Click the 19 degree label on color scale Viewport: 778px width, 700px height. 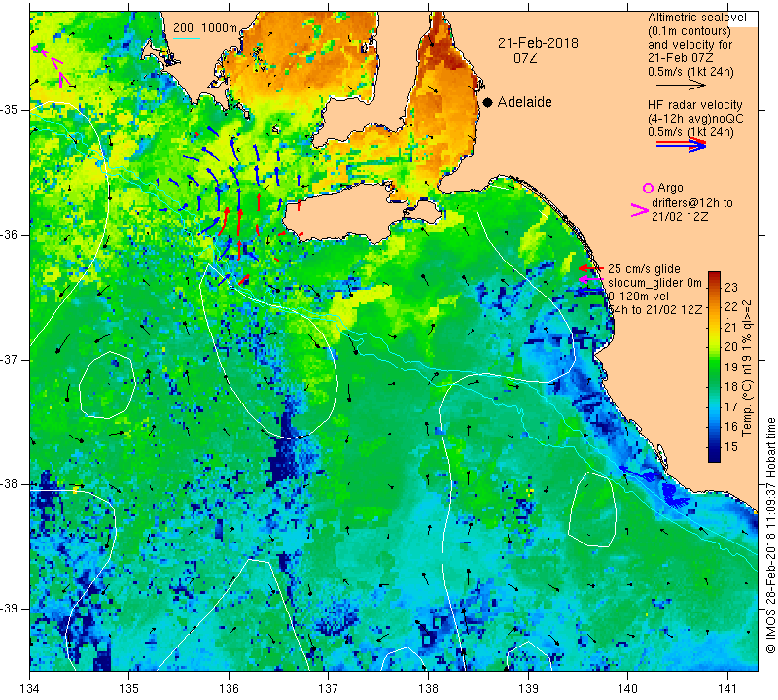(x=731, y=367)
